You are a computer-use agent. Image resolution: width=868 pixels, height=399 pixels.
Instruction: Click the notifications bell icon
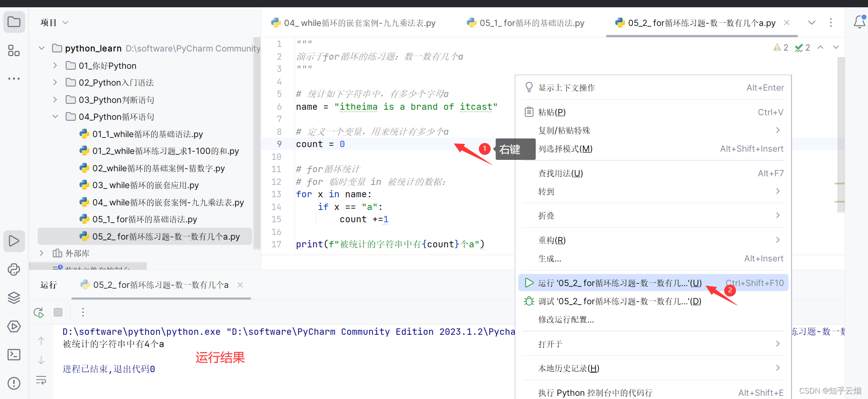(x=859, y=22)
